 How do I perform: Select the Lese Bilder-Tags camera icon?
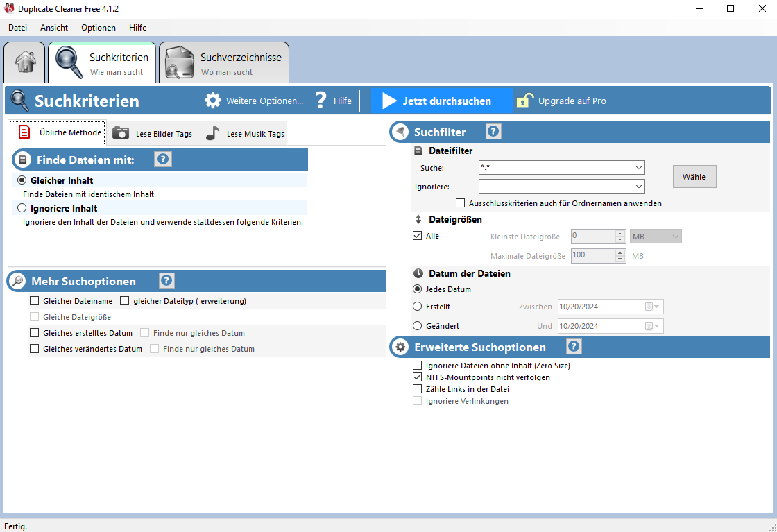click(121, 133)
